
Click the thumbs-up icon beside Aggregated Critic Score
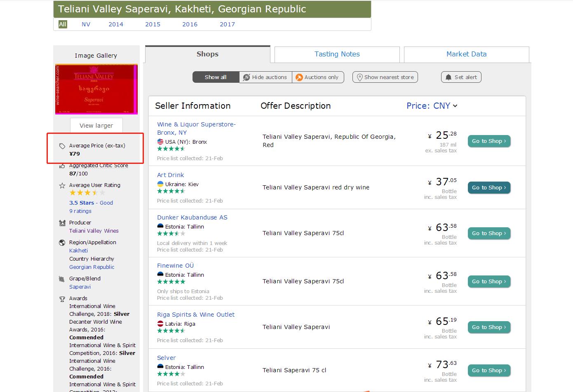[62, 166]
